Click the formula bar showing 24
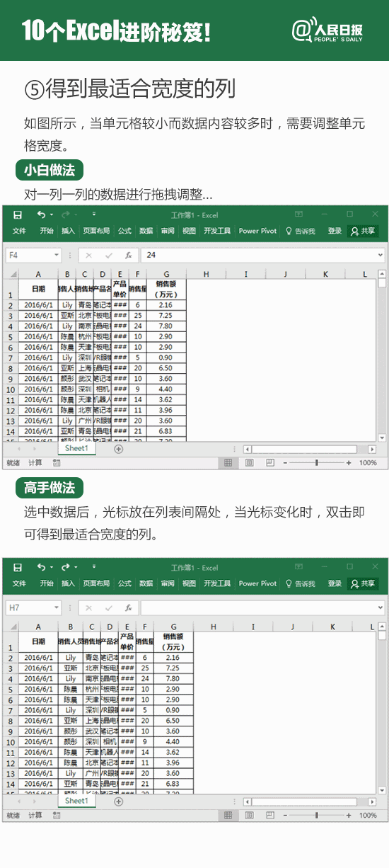 tap(257, 255)
